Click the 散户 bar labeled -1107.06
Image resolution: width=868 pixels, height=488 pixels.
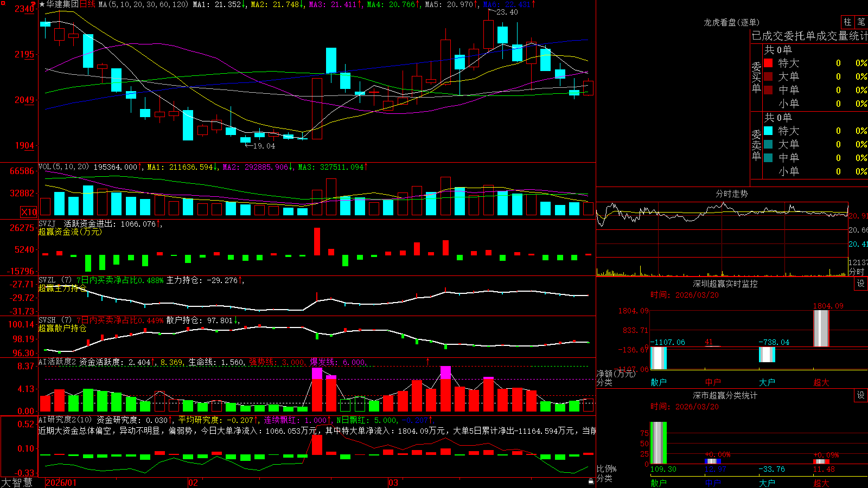click(x=659, y=358)
